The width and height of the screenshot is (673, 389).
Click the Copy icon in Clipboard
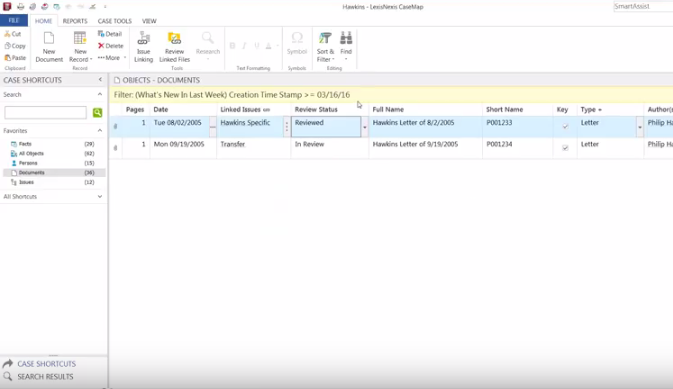[8, 46]
